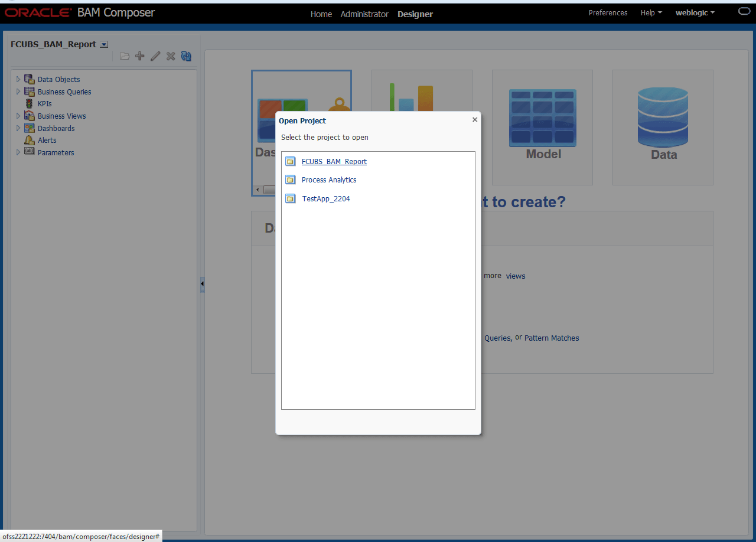Click the Business Views tree icon

(x=30, y=116)
